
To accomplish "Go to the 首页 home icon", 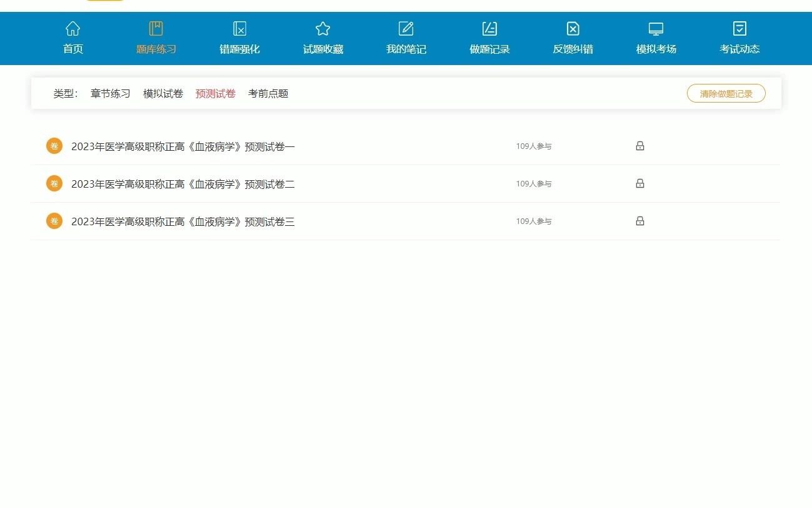I will [x=73, y=29].
